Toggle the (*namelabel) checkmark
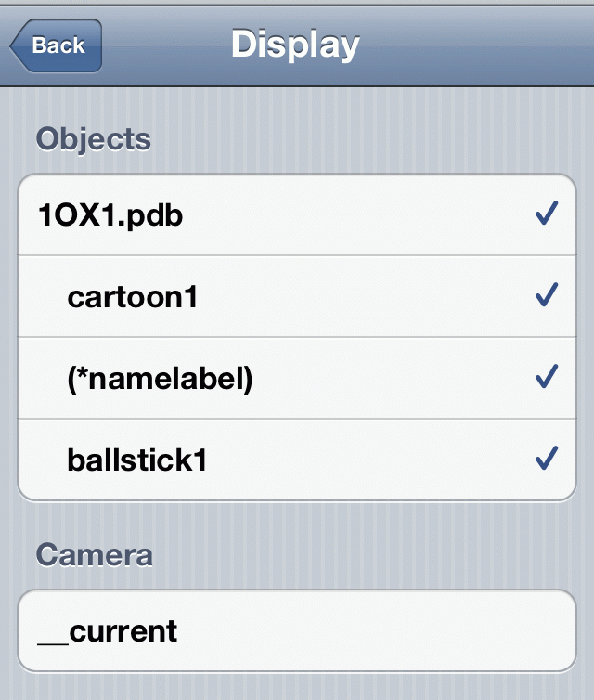The width and height of the screenshot is (594, 700). 546,377
